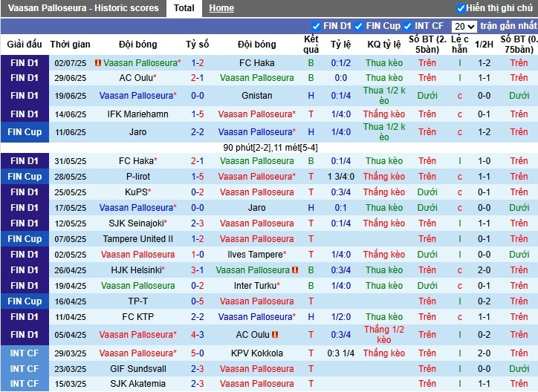
Task: Open the 1-5 score on 14/06/25
Action: click(198, 114)
